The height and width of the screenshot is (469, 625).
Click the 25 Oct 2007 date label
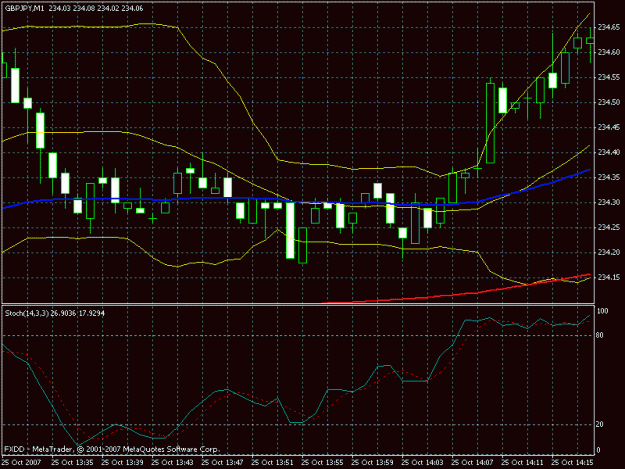(x=22, y=463)
